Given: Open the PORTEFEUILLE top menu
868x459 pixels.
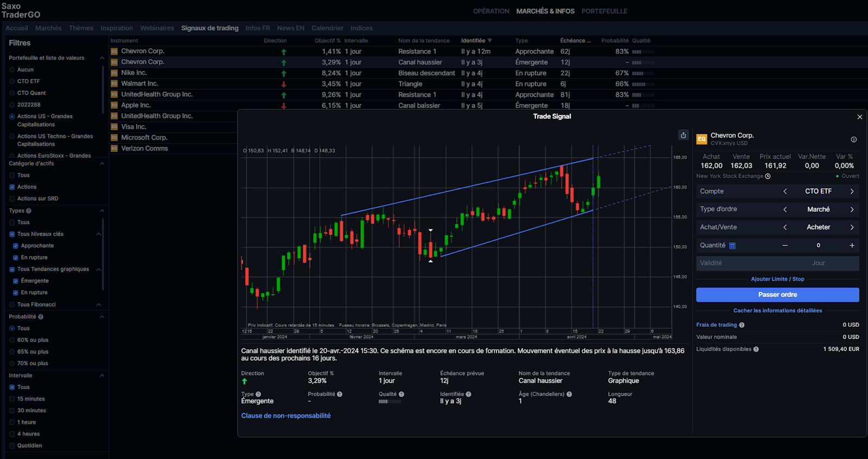Looking at the screenshot, I should (604, 11).
